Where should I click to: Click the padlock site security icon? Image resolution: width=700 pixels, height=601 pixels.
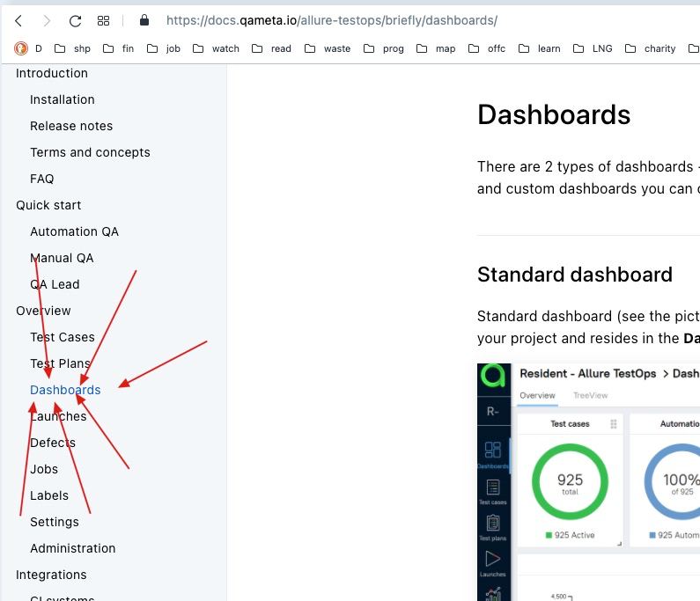[x=144, y=20]
